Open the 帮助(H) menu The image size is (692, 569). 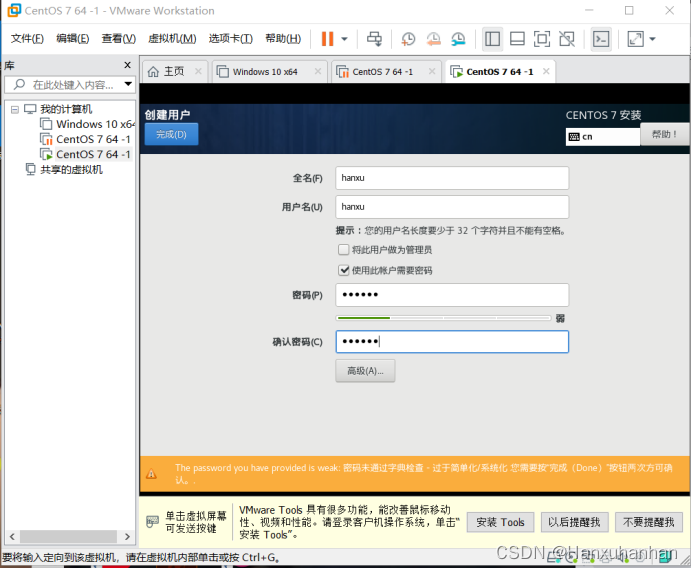point(283,39)
